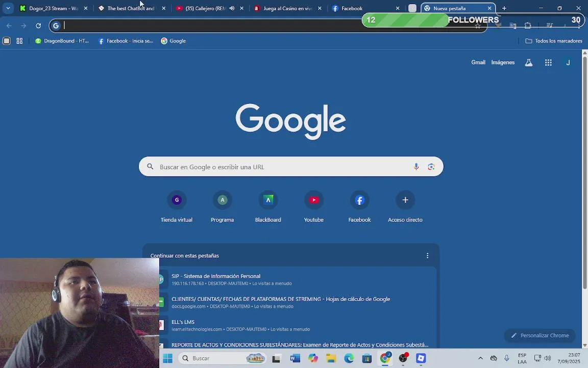Open Tienda virtual shortcut
Viewport: 588px width, 368px height.
[177, 207]
